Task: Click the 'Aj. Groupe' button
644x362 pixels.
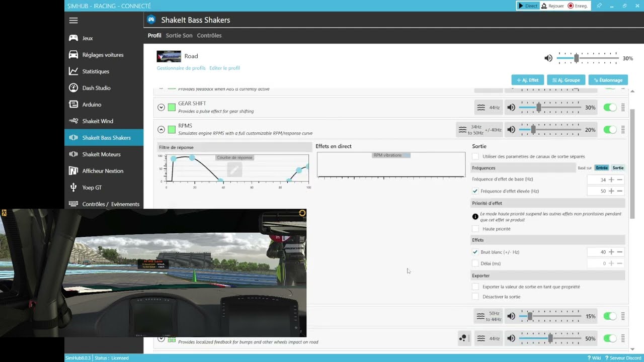Action: (x=566, y=80)
